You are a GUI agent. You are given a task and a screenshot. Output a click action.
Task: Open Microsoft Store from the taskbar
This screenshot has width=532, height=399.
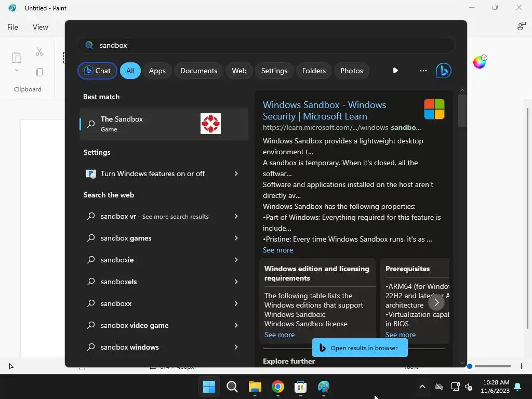point(301,387)
